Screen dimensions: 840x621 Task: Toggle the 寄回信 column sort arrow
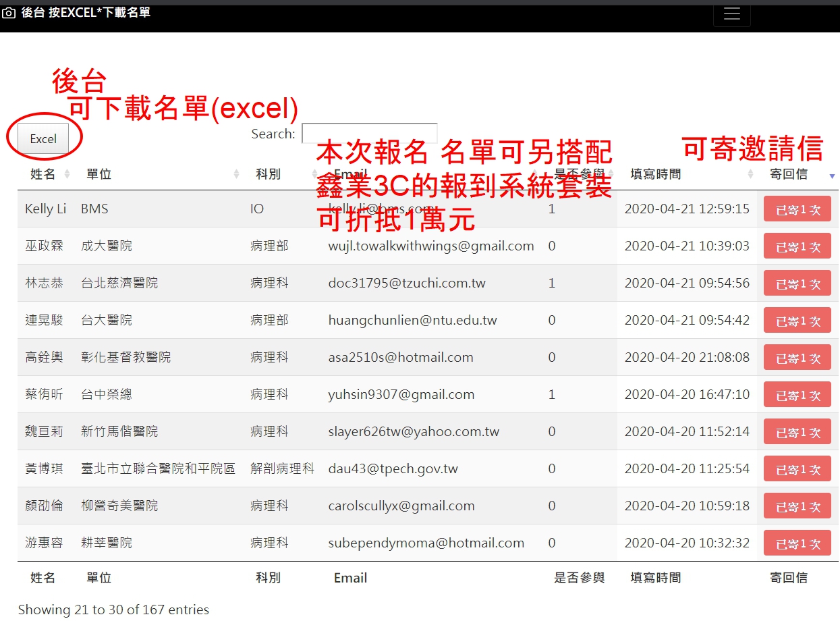click(x=832, y=175)
